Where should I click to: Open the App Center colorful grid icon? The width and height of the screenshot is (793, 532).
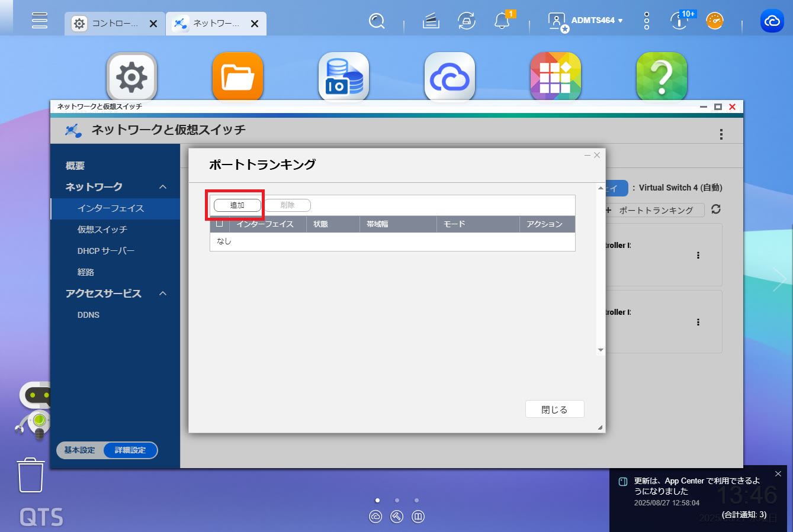pyautogui.click(x=555, y=77)
